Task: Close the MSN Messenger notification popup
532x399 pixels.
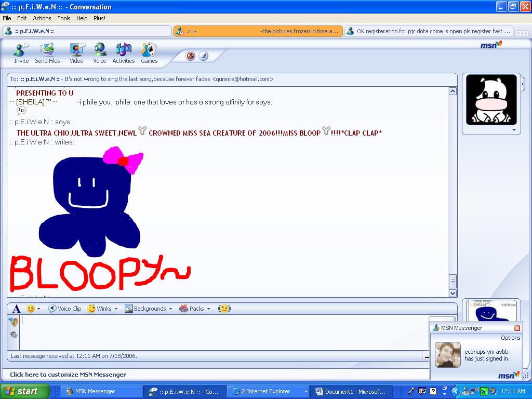Action: coord(517,328)
